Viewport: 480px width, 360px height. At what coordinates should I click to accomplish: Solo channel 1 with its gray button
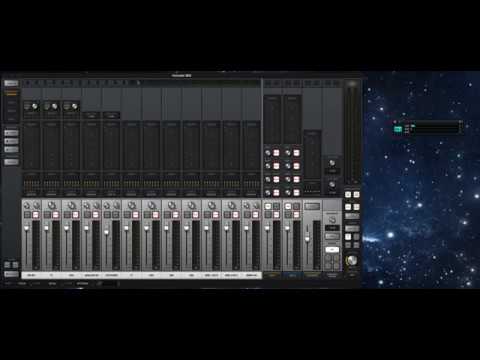click(28, 215)
